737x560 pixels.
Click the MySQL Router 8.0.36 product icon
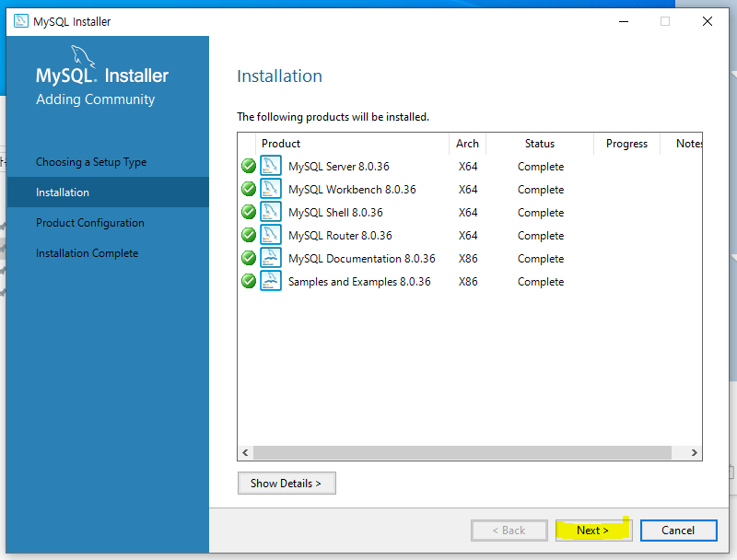pyautogui.click(x=271, y=235)
